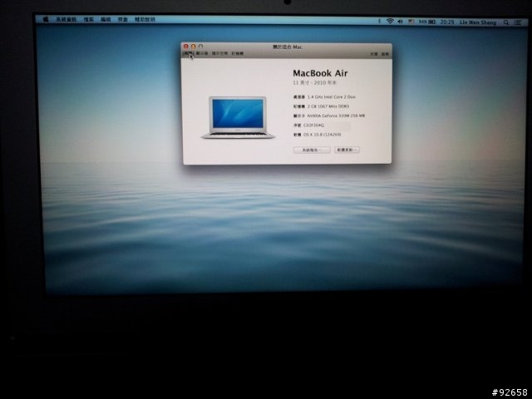Click the 1.4 GHz Intel Core 2 Duo text
Image resolution: width=532 pixels, height=399 pixels.
(x=332, y=97)
